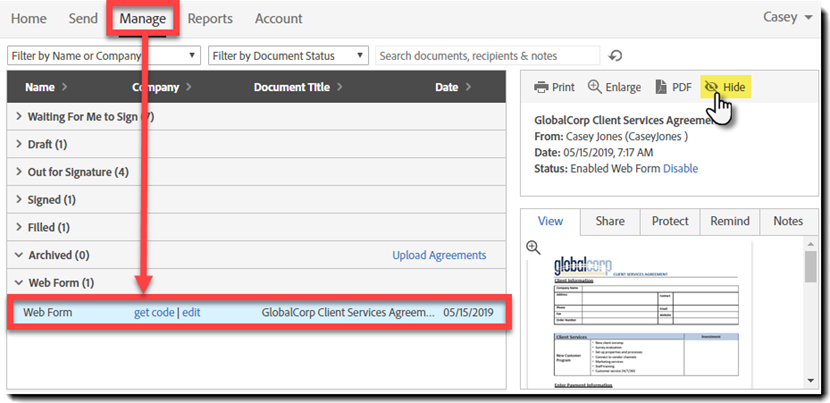Open the Home tab

[29, 19]
